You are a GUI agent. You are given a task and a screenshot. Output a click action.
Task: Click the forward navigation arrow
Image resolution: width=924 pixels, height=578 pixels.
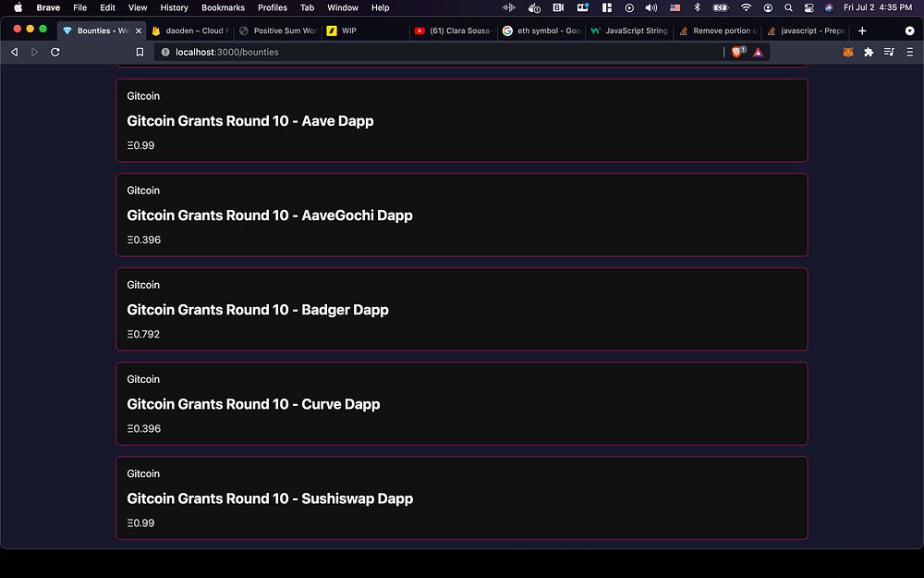point(34,52)
